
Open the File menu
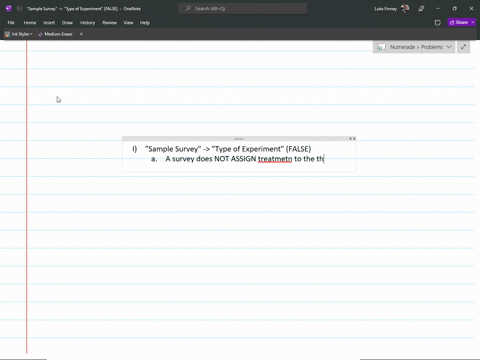(11, 23)
